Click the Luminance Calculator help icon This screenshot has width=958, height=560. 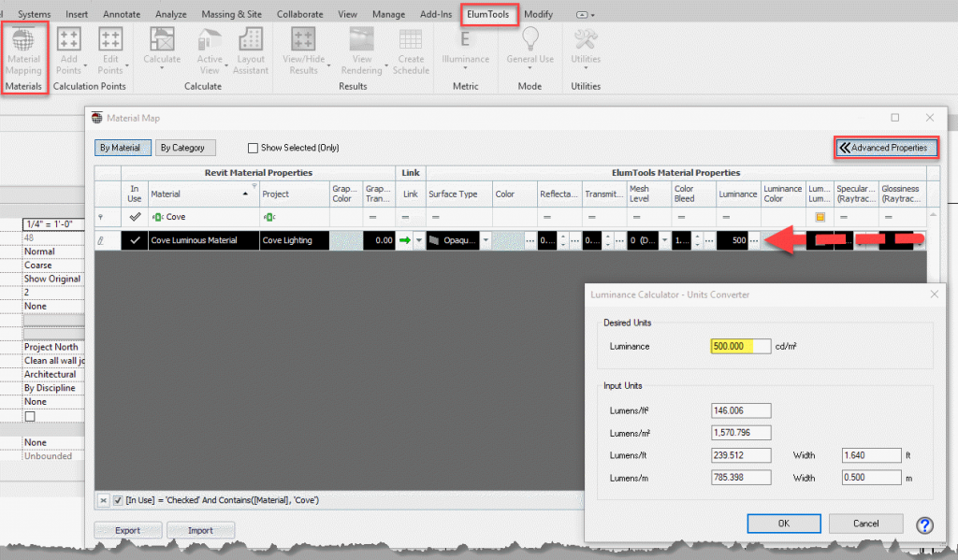click(924, 525)
